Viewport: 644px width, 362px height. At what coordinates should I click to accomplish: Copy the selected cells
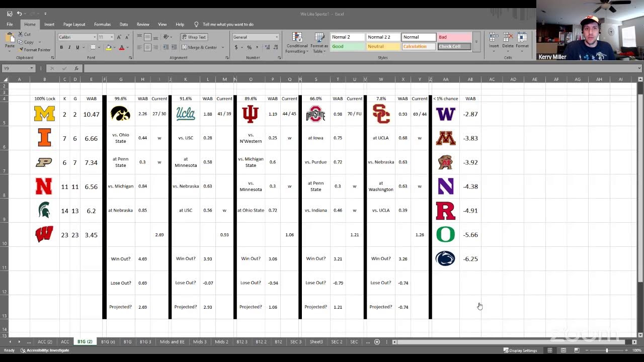[x=26, y=42]
